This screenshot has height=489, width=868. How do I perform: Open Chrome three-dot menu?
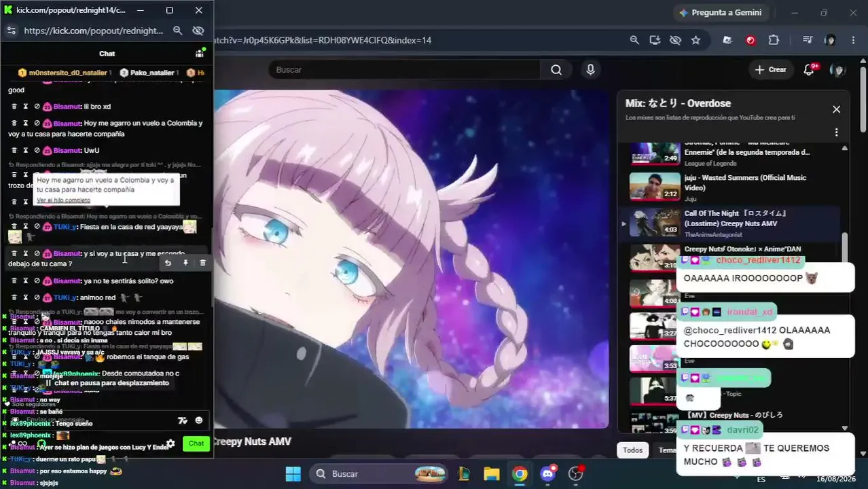(x=853, y=40)
